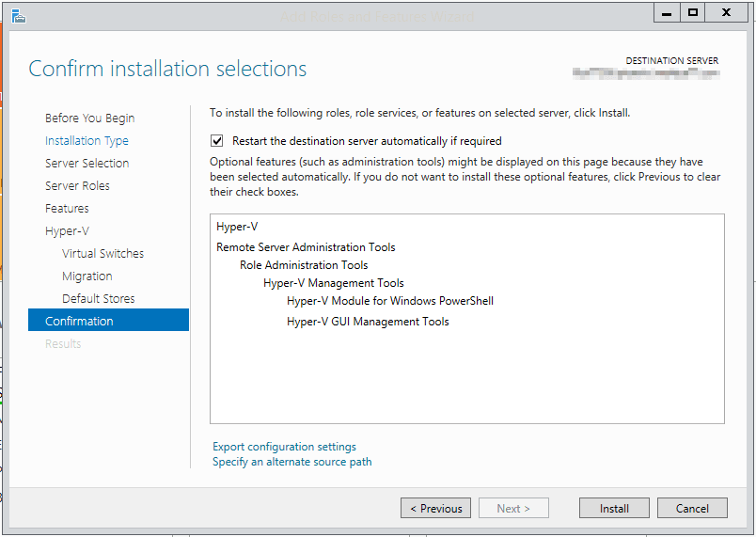Select Role Administration Tools entry
Viewport: 756px width, 537px height.
pos(304,265)
